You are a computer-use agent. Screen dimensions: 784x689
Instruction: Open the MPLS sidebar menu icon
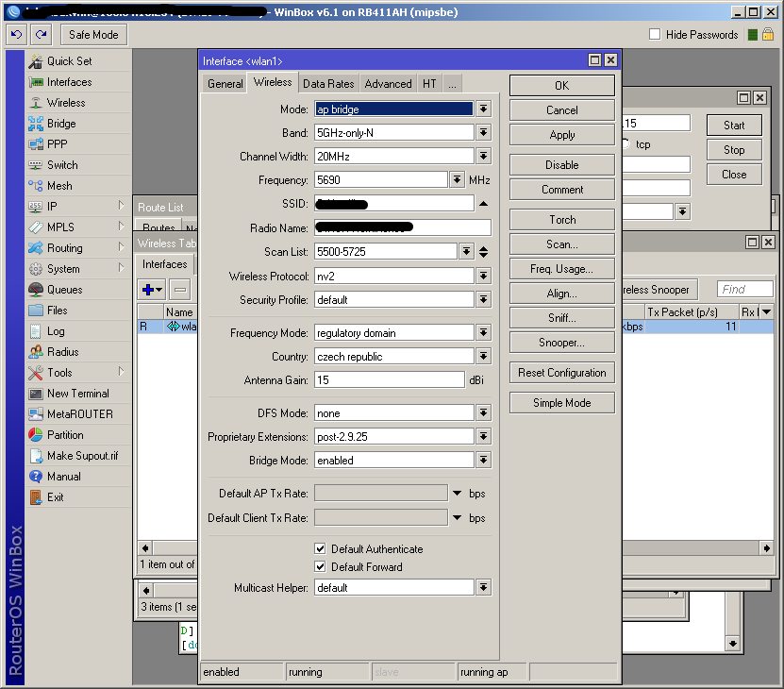pos(36,227)
